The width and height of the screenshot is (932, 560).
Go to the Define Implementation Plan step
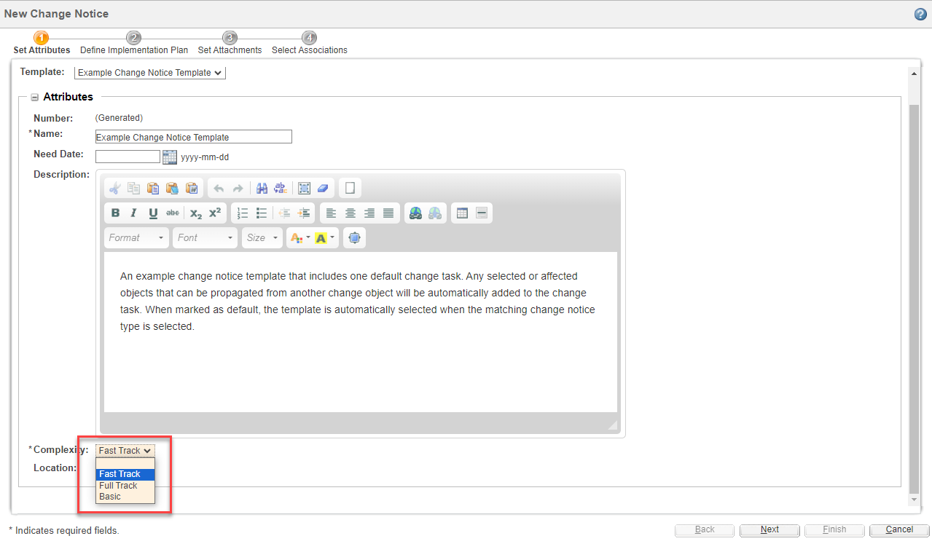(x=134, y=44)
